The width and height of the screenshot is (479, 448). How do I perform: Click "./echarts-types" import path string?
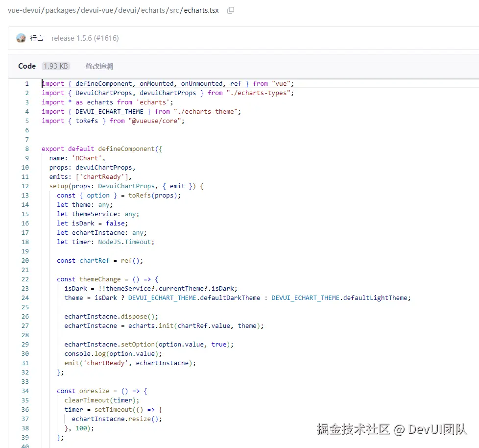[259, 93]
